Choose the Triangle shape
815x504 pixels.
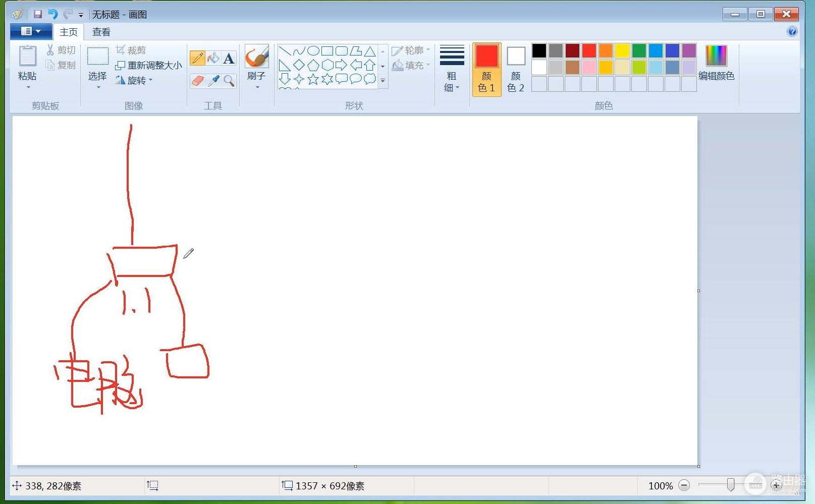pyautogui.click(x=370, y=51)
